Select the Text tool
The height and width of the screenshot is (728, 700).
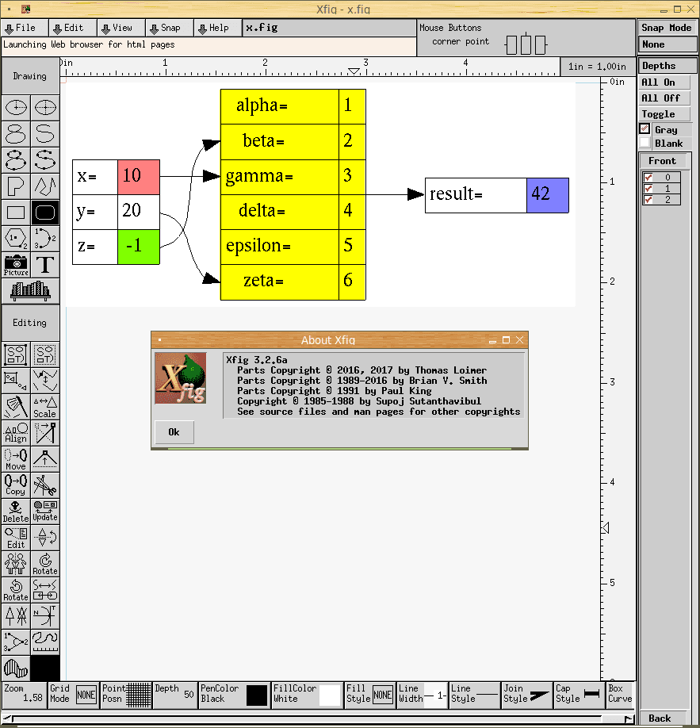(x=45, y=265)
